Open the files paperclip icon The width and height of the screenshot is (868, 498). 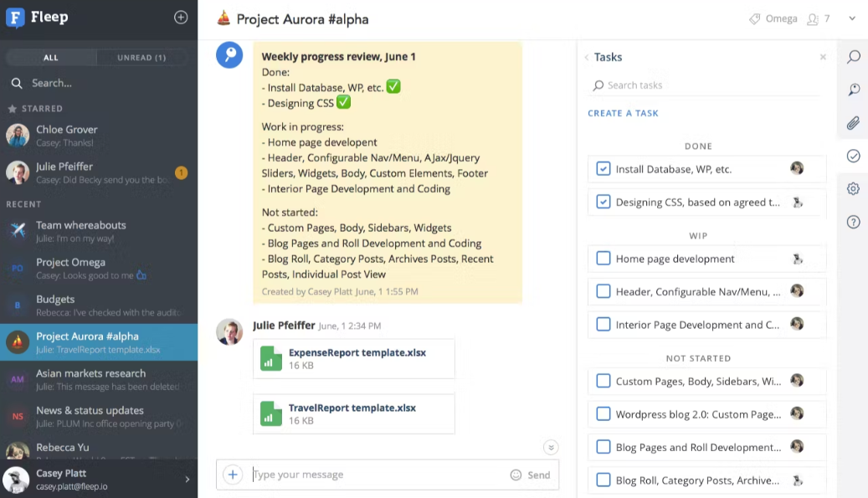pos(853,123)
